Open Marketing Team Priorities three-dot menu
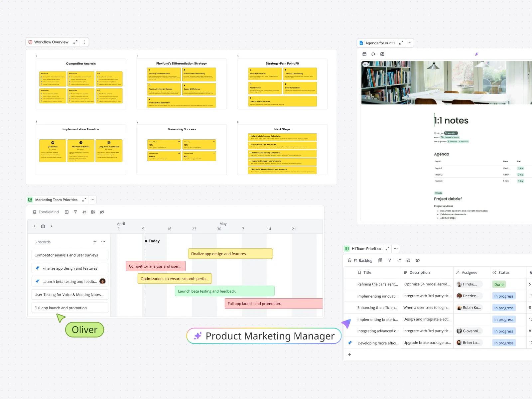 (92, 200)
